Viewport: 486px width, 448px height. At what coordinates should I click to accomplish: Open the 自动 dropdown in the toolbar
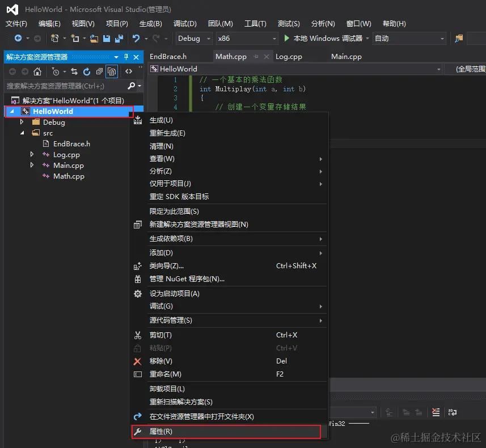(409, 39)
